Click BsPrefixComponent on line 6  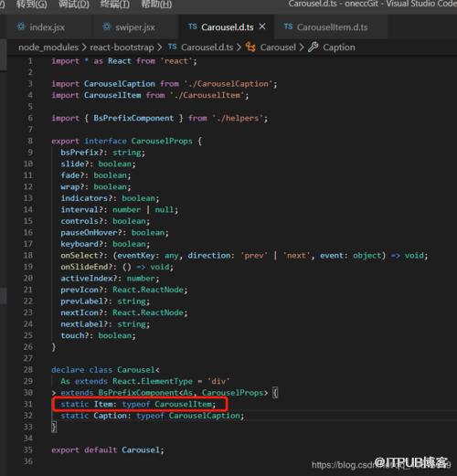point(133,118)
